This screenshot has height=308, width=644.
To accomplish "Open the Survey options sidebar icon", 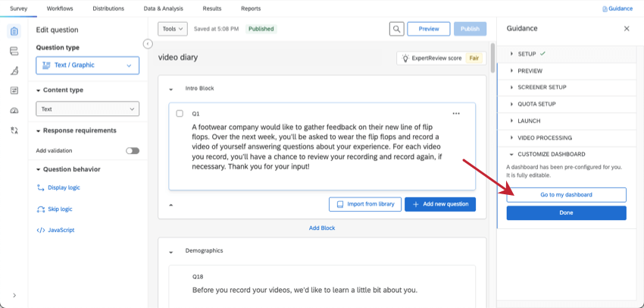I will click(14, 90).
